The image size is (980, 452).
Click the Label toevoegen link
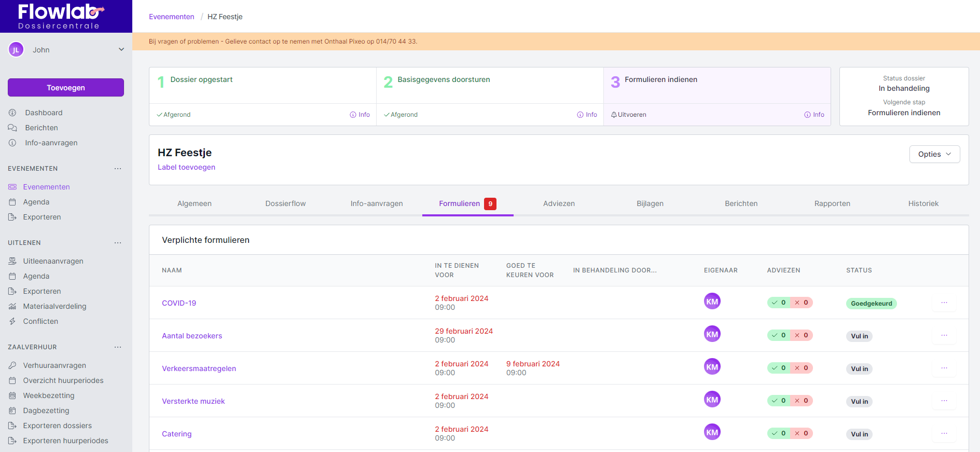[186, 167]
